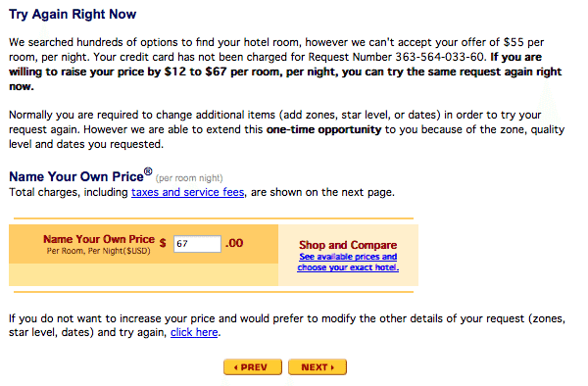Click the left arrow on PREV button
The width and height of the screenshot is (588, 386).
(x=236, y=367)
